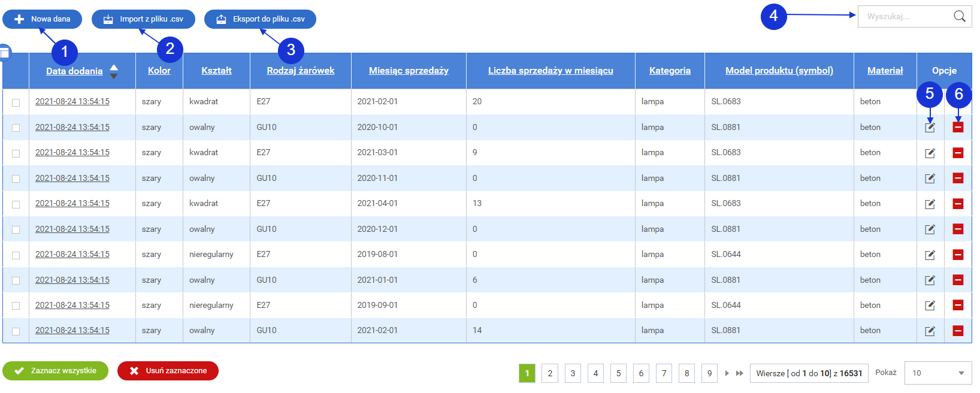Go to page 5 in pagination
The image size is (980, 393).
(618, 373)
